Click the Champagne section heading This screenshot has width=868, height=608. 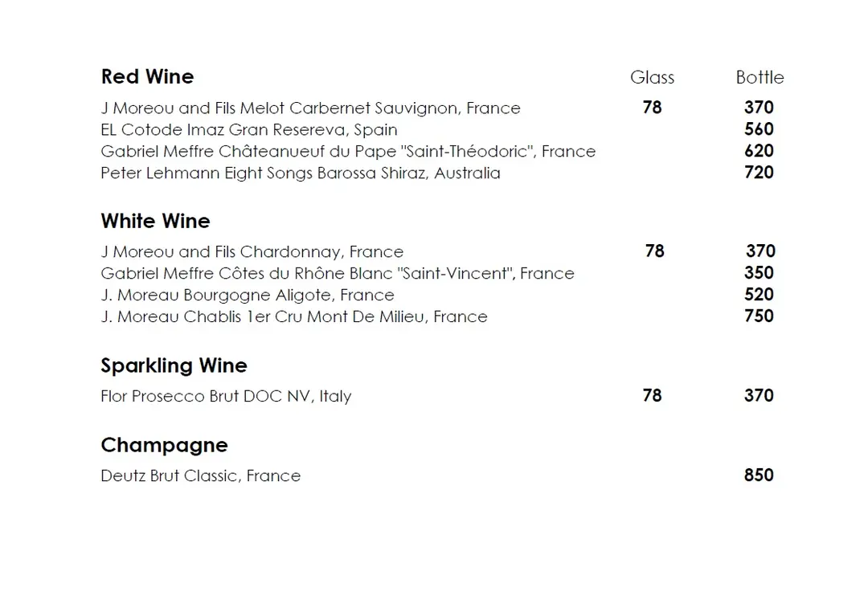click(165, 445)
